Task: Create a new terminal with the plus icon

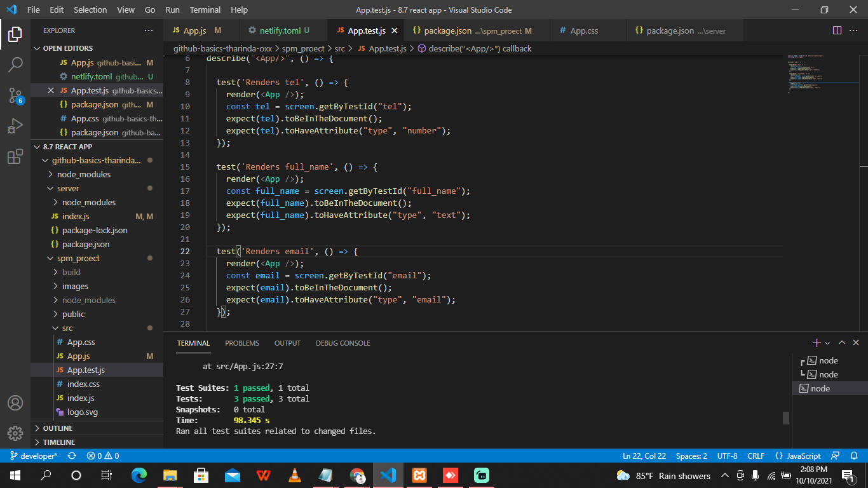Action: 817,342
